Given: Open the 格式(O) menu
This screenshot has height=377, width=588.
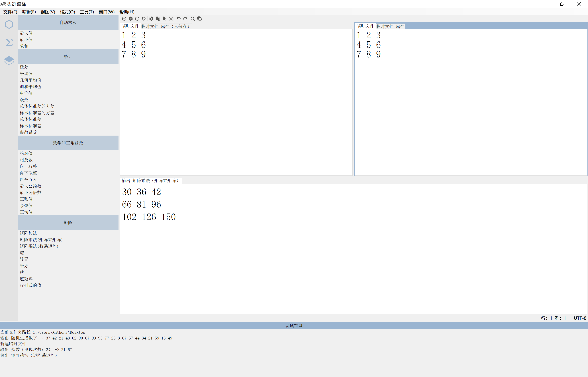Looking at the screenshot, I should (67, 12).
